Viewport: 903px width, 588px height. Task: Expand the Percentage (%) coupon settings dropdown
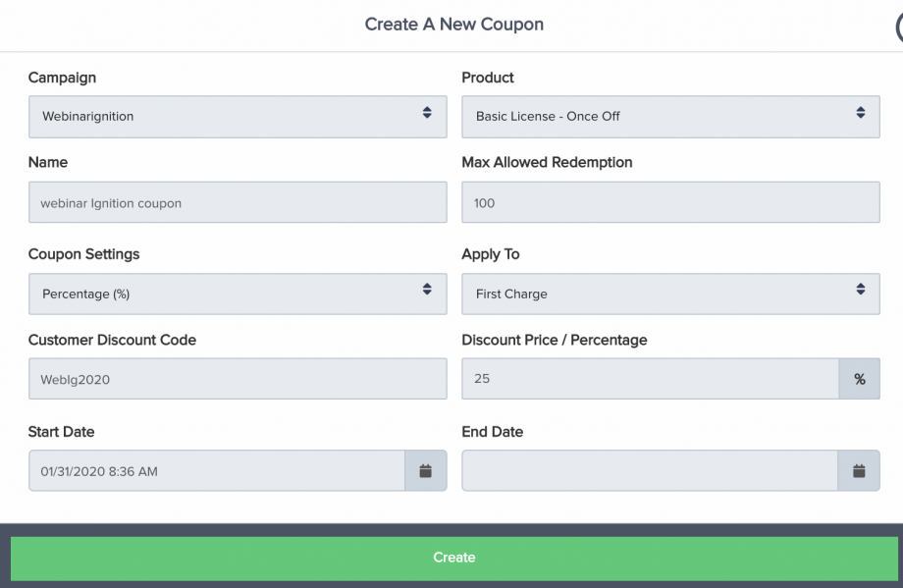pos(238,294)
